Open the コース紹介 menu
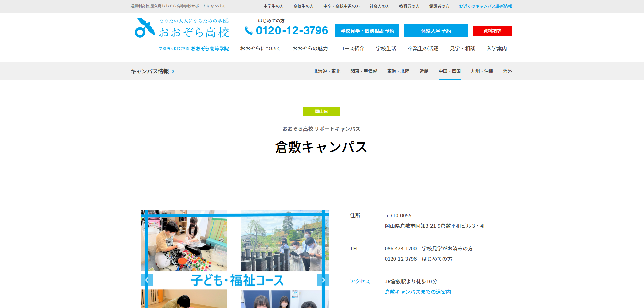This screenshot has height=308, width=644. 352,49
